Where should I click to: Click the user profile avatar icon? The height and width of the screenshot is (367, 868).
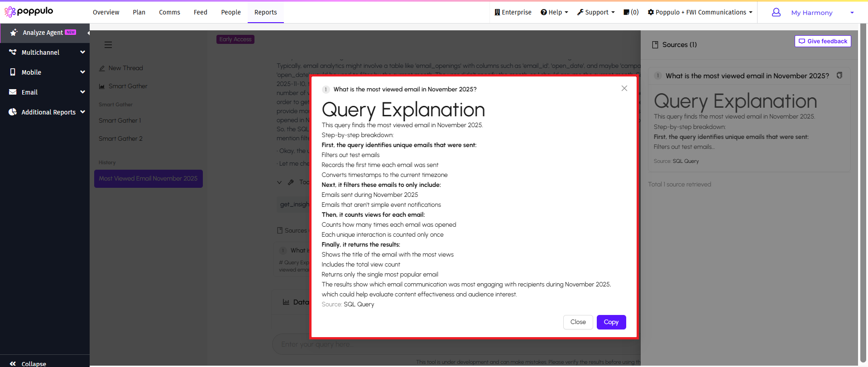(776, 13)
